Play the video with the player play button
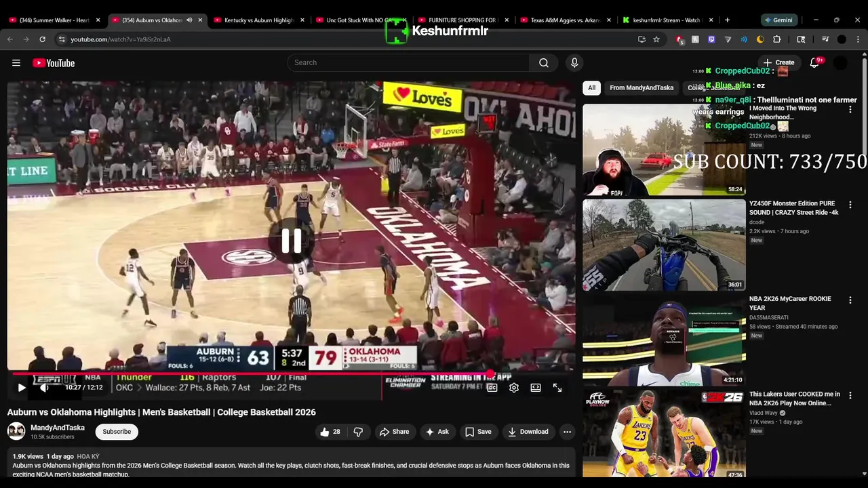 tap(22, 388)
